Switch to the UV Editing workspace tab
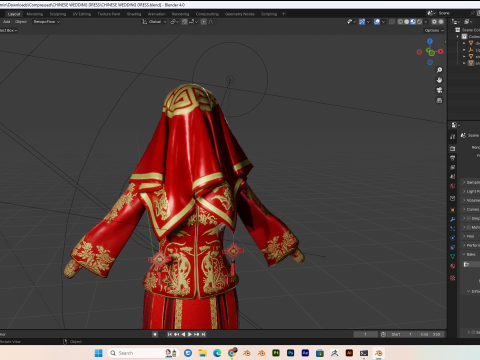 pyautogui.click(x=82, y=14)
